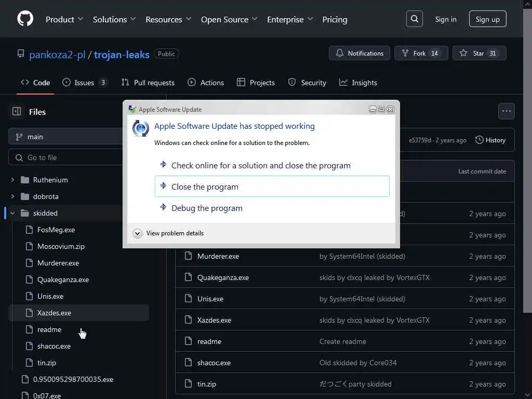
Task: Expand View problem details
Action: pos(168,233)
